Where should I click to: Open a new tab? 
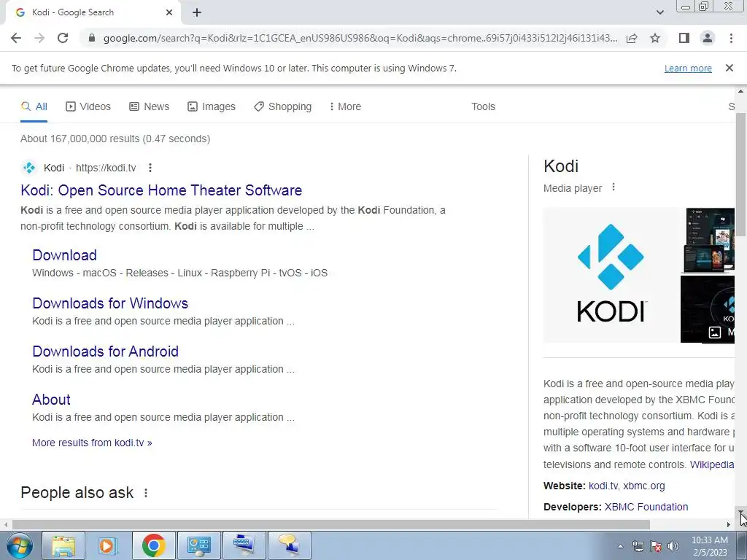(197, 12)
